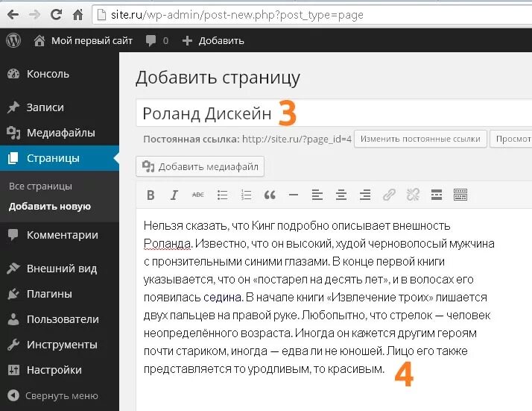The image size is (532, 411).
Task: Insert the Read More tag
Action: [x=437, y=195]
